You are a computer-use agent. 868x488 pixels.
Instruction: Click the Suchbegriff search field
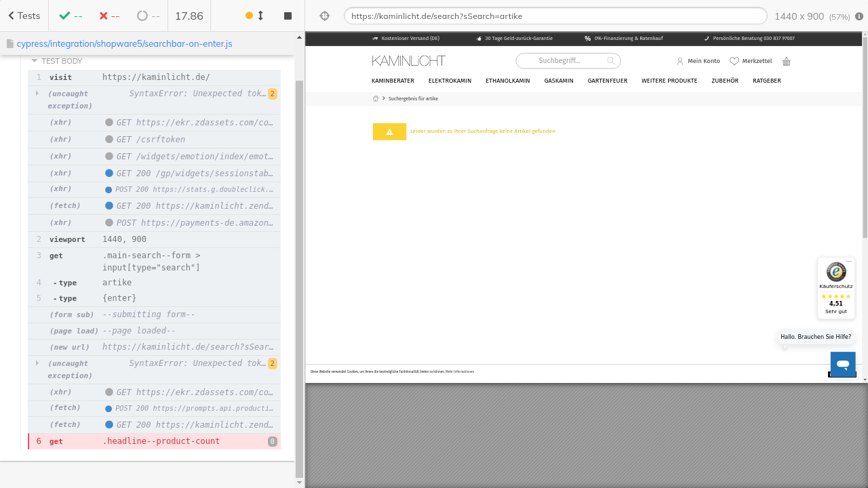tap(561, 61)
